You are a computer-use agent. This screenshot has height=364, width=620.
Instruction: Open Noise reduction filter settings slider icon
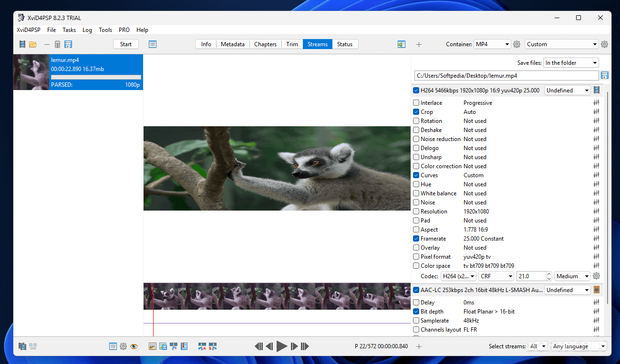click(596, 139)
